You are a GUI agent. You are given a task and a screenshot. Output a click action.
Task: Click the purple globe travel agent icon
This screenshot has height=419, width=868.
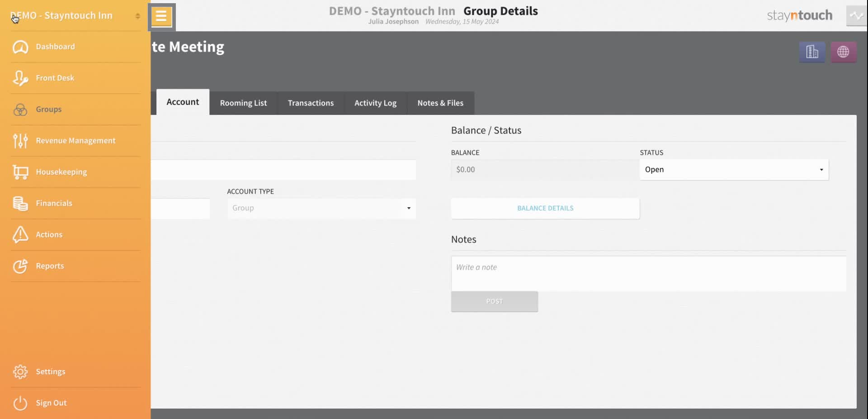843,52
